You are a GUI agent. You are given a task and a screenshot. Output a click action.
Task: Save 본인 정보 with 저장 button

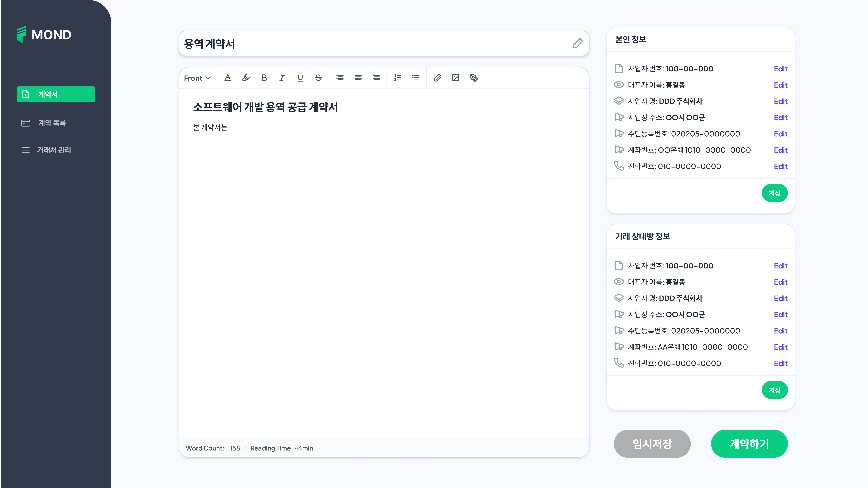pyautogui.click(x=775, y=193)
